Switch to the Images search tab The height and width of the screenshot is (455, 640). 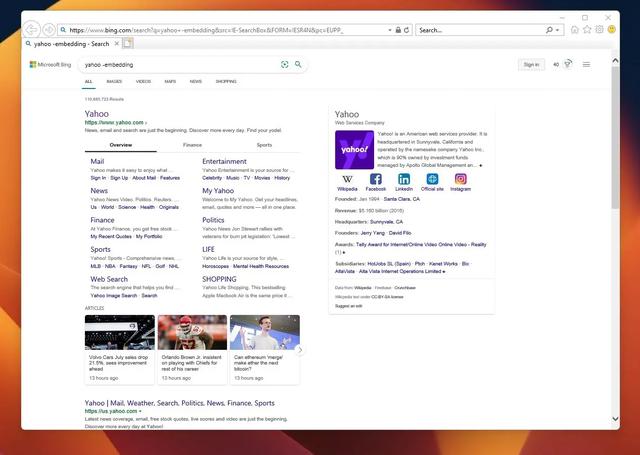(114, 81)
